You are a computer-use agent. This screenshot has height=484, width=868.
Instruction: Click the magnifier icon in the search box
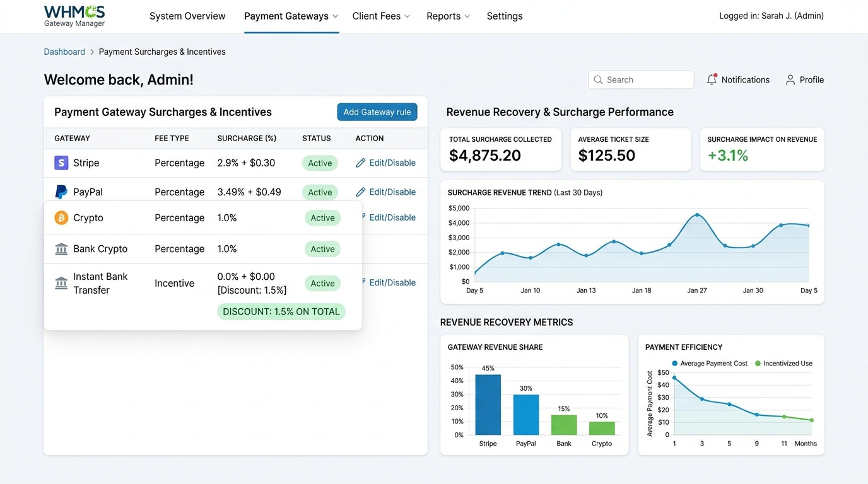coord(598,80)
